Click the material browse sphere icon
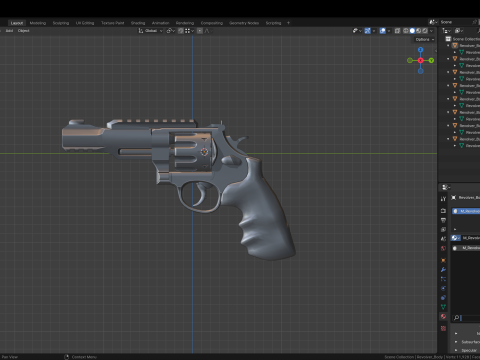 pos(455,238)
